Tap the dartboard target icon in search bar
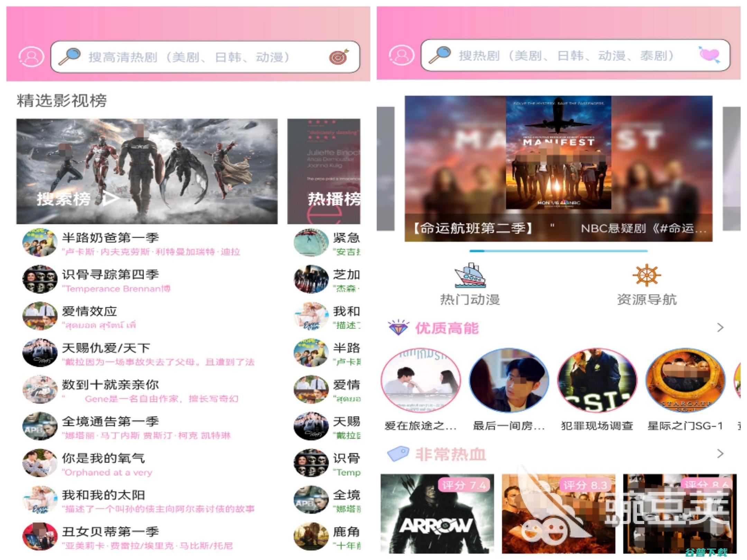Image resolution: width=747 pixels, height=560 pixels. (x=339, y=57)
